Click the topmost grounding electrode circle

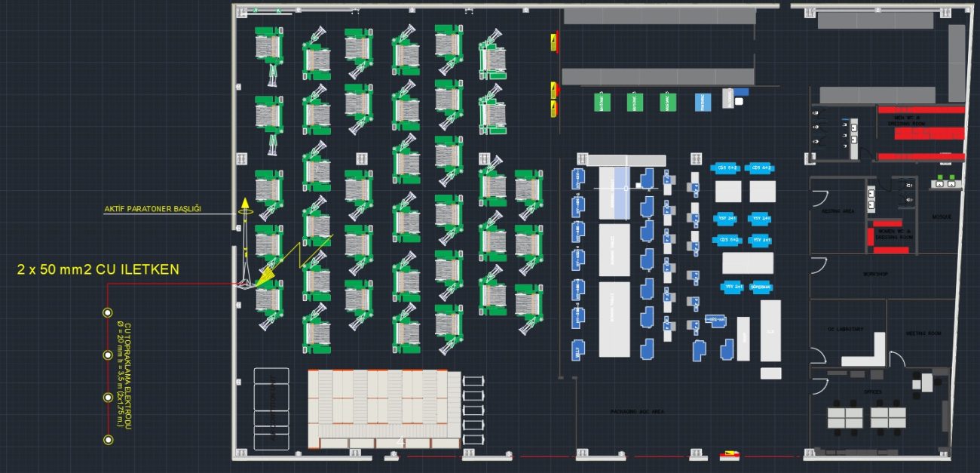coord(108,312)
